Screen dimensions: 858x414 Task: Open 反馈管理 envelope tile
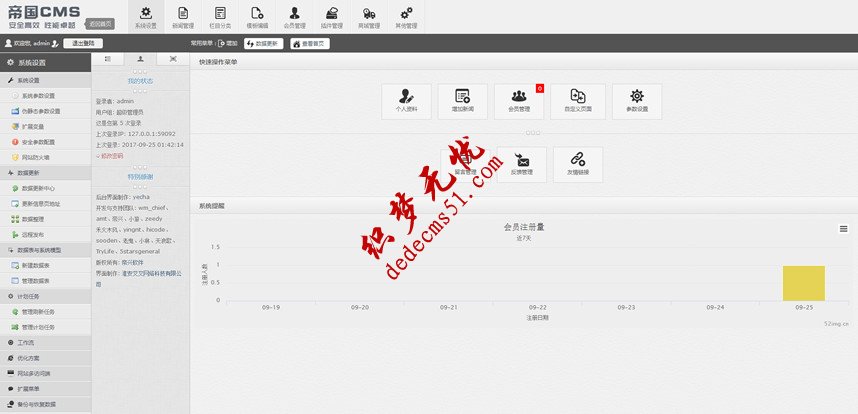coord(521,164)
